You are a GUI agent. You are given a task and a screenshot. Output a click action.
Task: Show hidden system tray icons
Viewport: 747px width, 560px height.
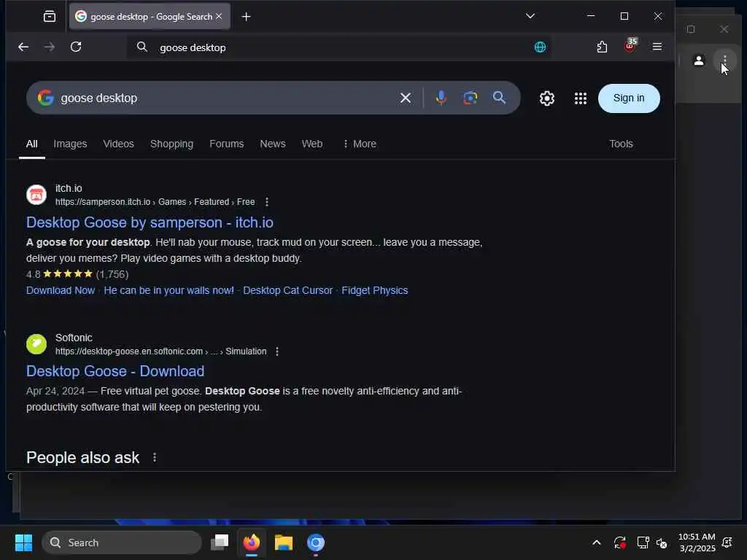(596, 542)
